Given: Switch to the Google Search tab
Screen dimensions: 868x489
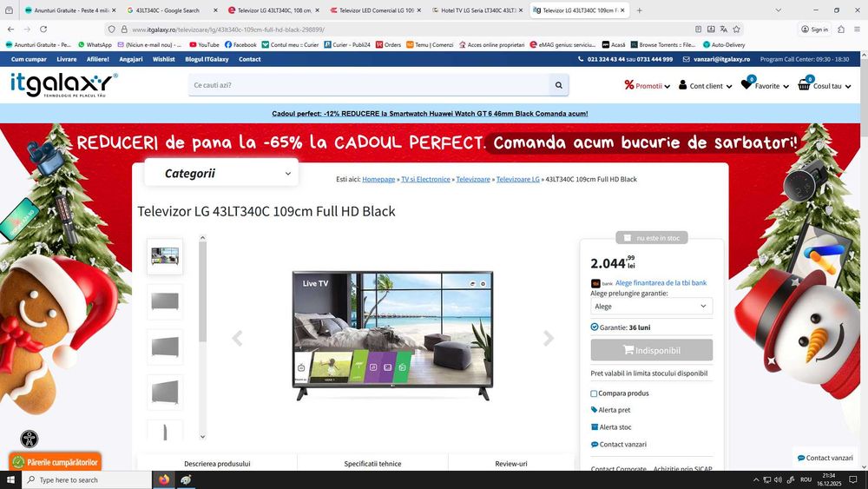Looking at the screenshot, I should (172, 10).
